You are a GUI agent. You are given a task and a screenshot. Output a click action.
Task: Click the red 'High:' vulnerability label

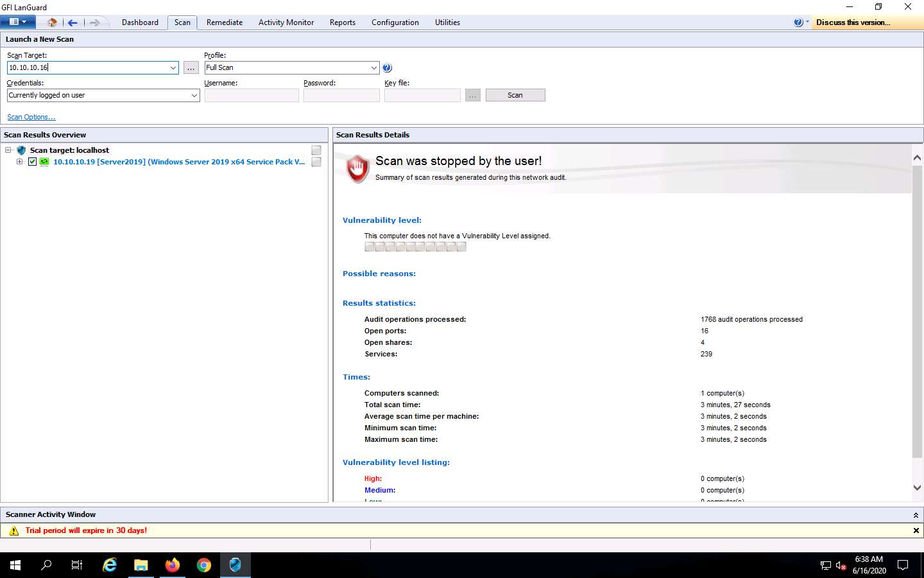click(x=373, y=478)
